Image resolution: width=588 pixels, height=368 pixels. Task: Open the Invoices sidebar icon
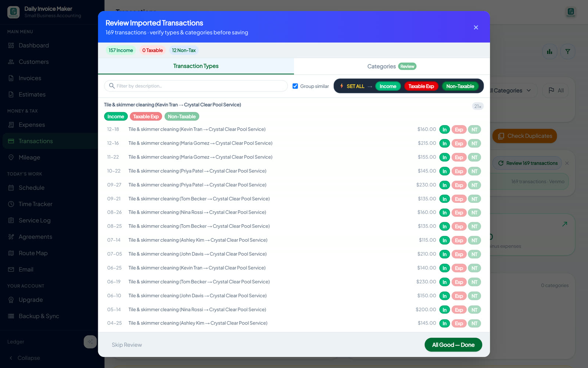(x=11, y=78)
